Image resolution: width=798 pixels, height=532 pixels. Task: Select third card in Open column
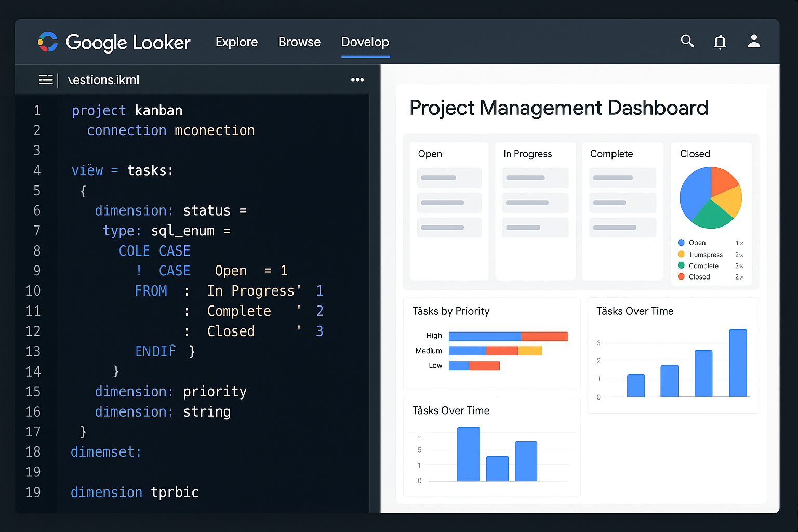[x=449, y=228]
